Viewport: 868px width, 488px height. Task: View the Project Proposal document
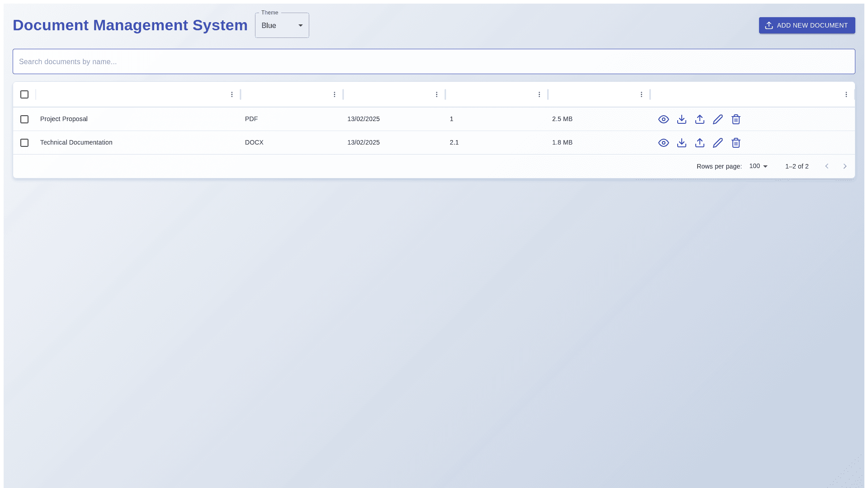click(x=663, y=119)
